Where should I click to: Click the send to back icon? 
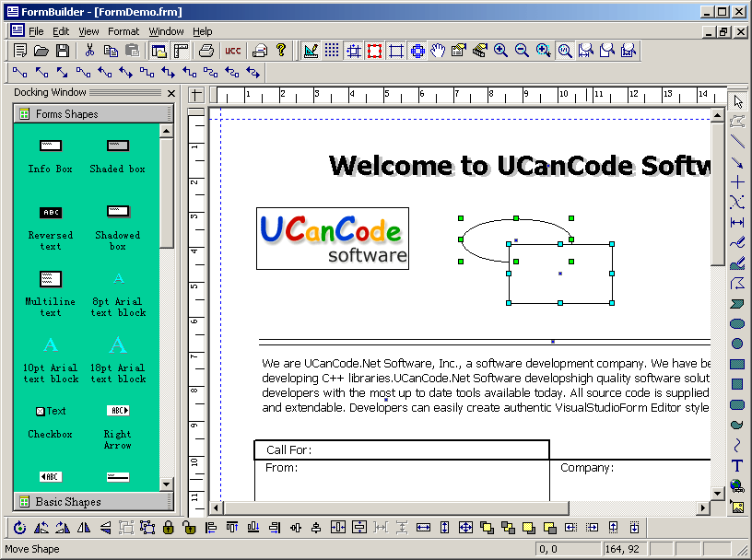click(508, 528)
